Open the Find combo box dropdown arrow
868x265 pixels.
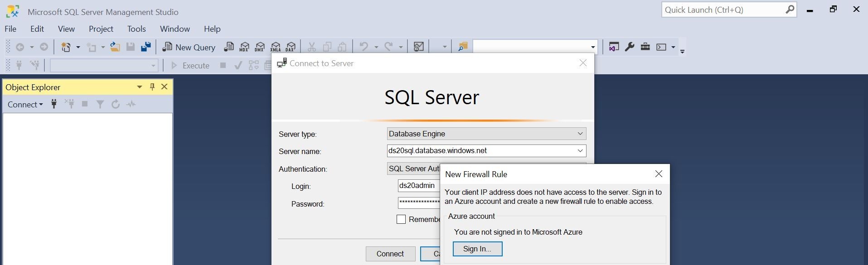point(592,47)
